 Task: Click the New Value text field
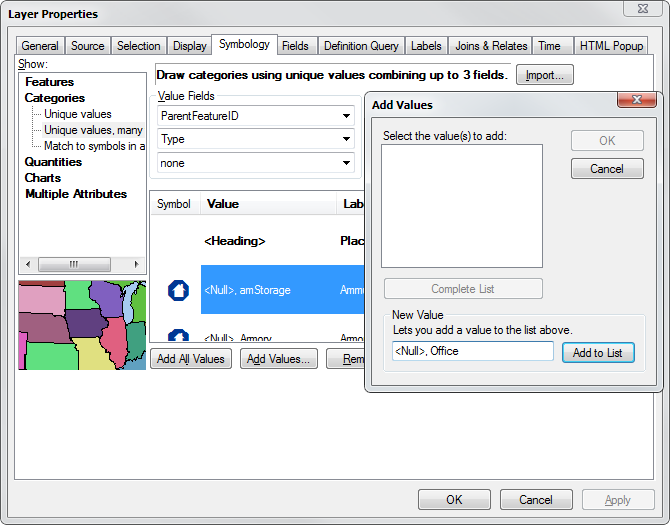point(472,351)
